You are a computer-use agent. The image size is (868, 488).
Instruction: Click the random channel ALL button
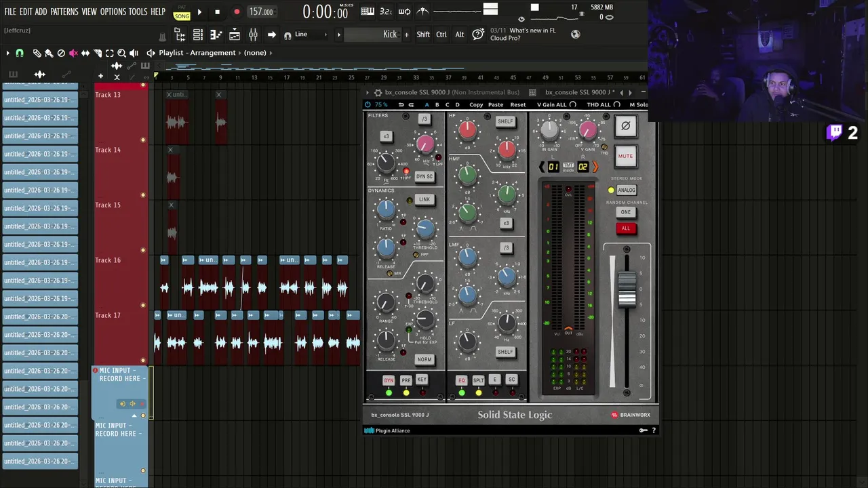[625, 228]
